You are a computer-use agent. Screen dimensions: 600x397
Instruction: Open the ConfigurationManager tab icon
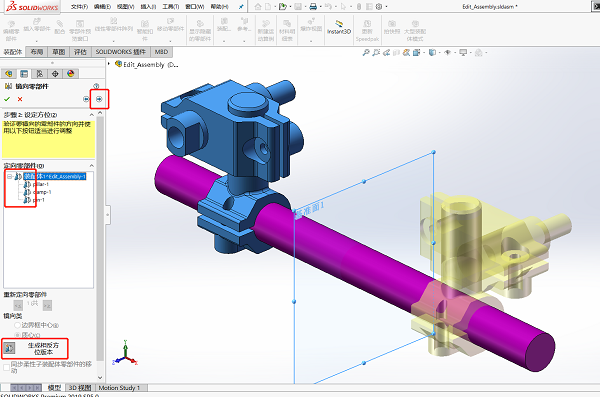click(40, 74)
